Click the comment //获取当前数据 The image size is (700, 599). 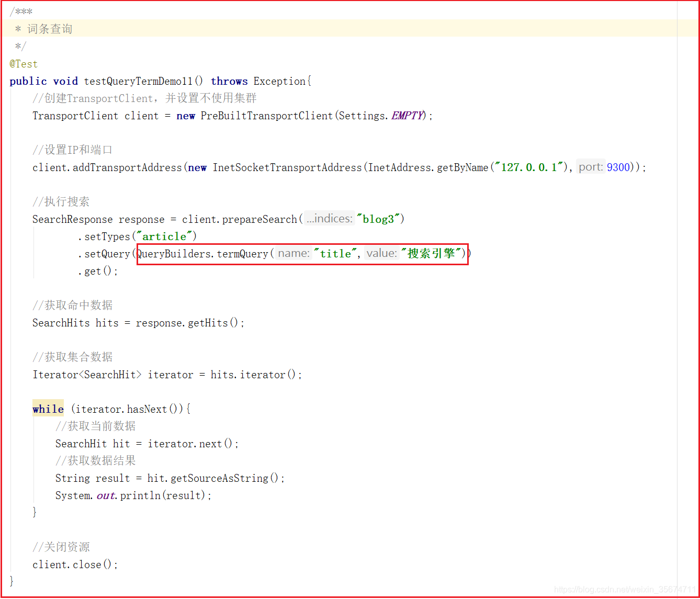[95, 426]
